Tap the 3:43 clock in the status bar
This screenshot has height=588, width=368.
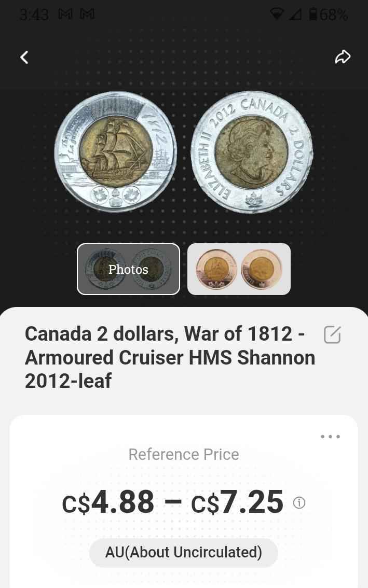click(34, 15)
